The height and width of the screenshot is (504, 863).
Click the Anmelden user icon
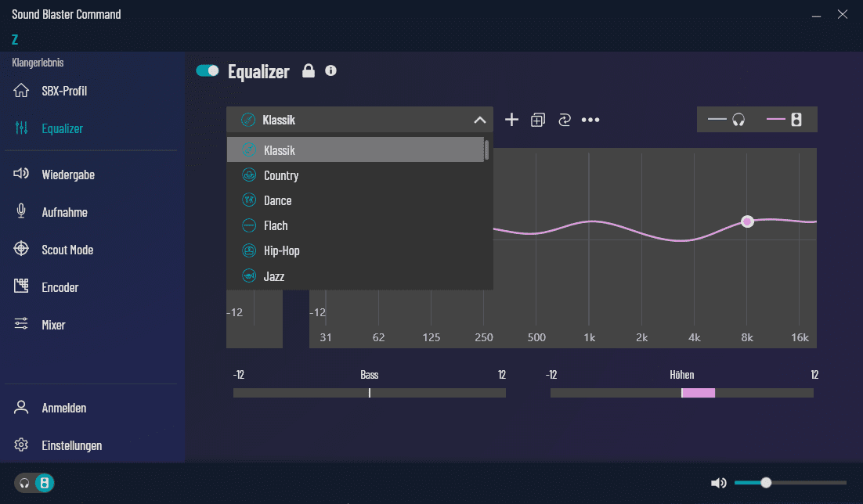(21, 407)
